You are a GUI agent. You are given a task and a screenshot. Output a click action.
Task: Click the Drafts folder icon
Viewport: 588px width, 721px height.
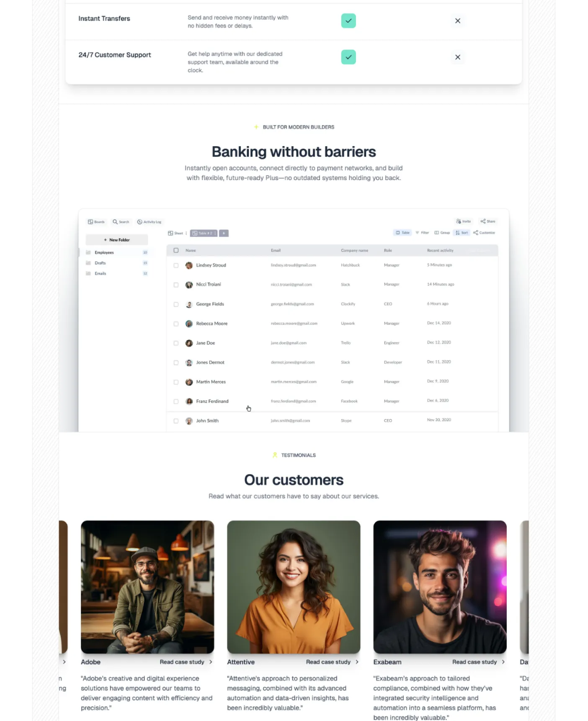[88, 263]
